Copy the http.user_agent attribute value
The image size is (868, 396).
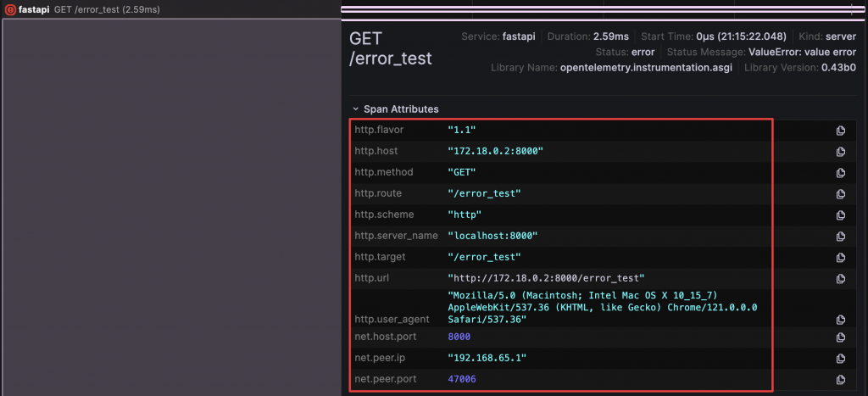841,320
